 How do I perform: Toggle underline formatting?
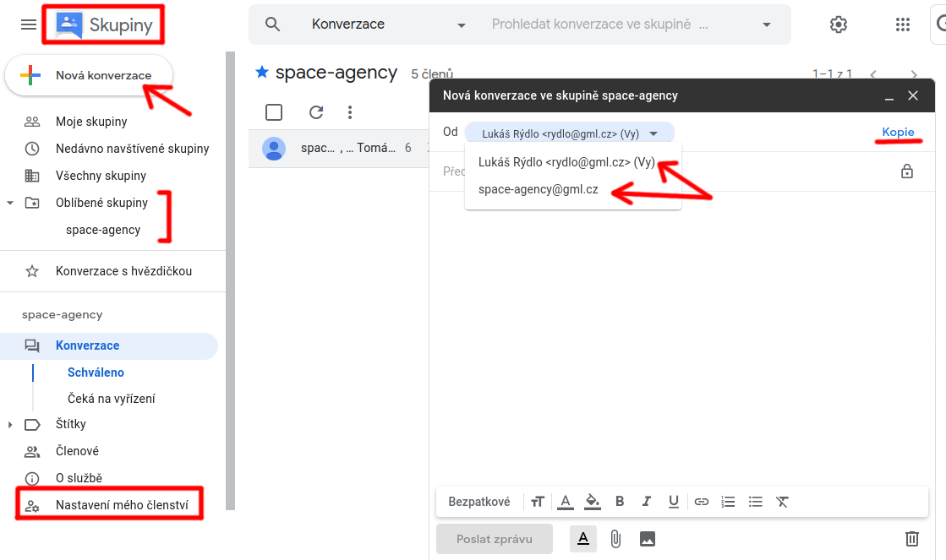(x=674, y=502)
